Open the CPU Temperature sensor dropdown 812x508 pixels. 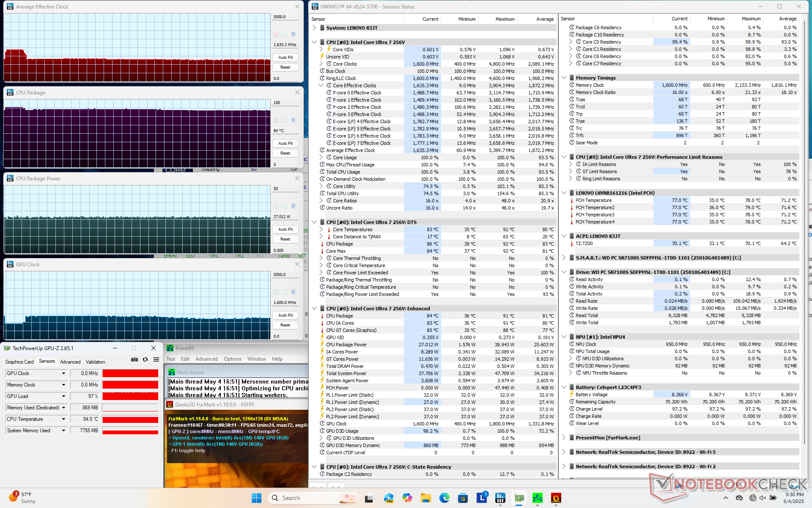tap(63, 419)
